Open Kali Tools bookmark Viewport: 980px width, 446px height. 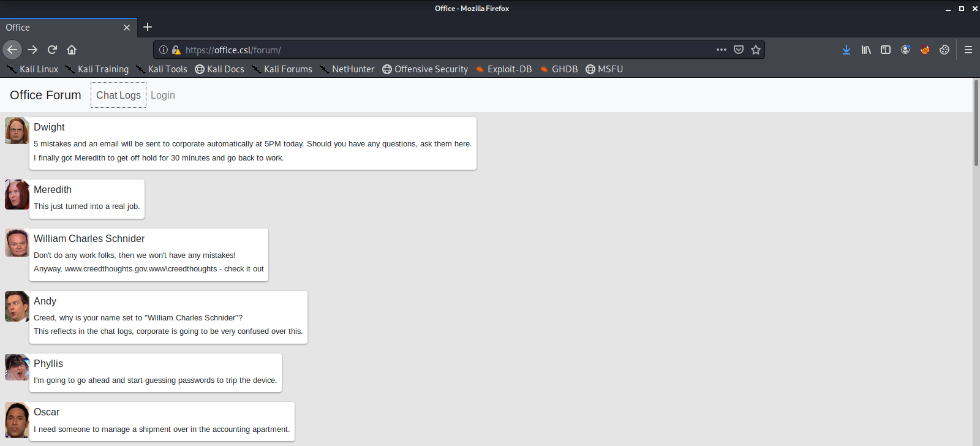click(x=162, y=69)
